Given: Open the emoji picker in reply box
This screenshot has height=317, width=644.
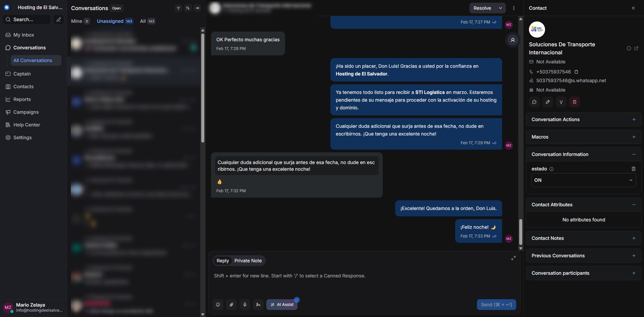Looking at the screenshot, I should tap(218, 305).
